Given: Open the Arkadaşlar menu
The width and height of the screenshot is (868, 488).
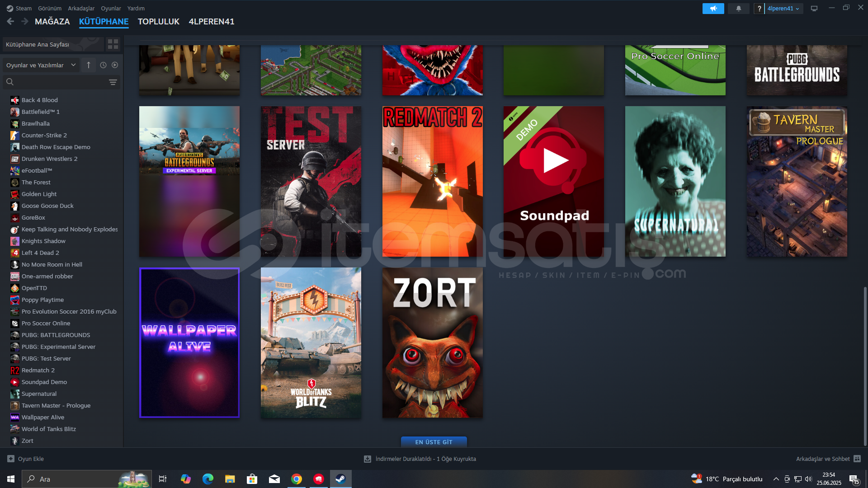Looking at the screenshot, I should coord(81,8).
